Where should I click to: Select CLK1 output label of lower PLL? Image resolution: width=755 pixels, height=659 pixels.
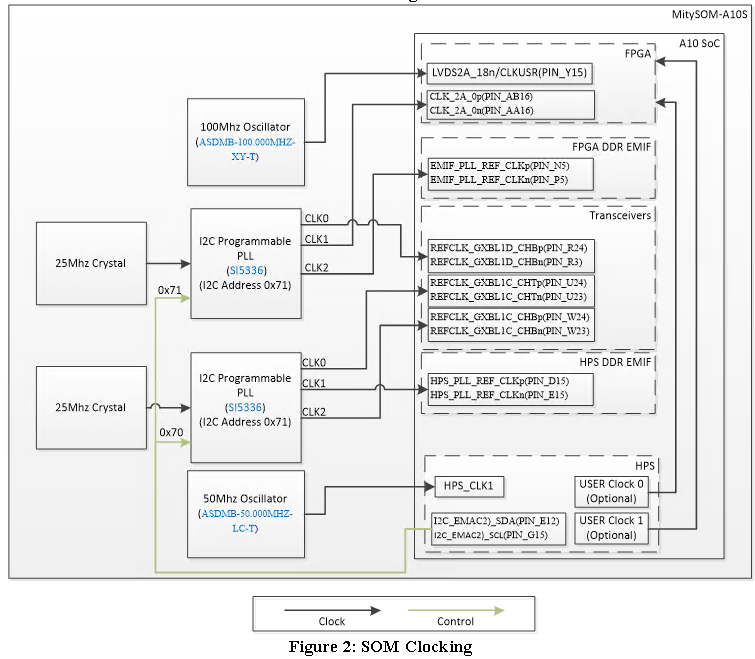tap(314, 384)
